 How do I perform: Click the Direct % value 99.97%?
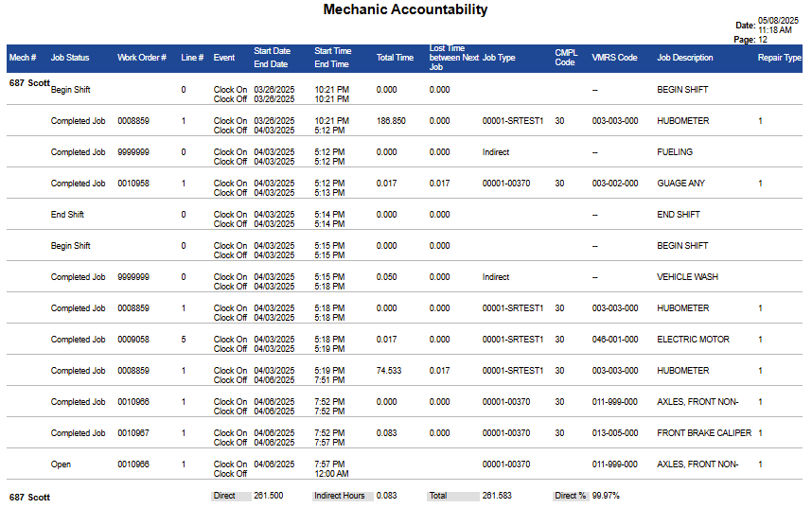[x=606, y=496]
